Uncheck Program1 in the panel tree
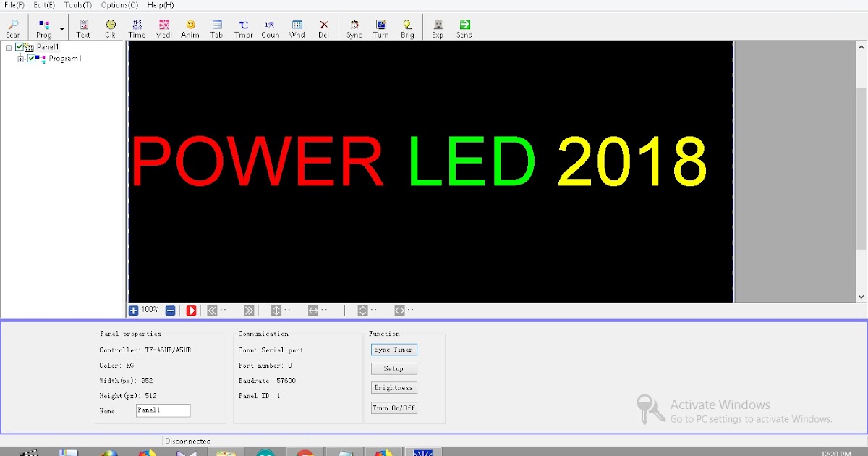This screenshot has width=868, height=456. tap(30, 59)
